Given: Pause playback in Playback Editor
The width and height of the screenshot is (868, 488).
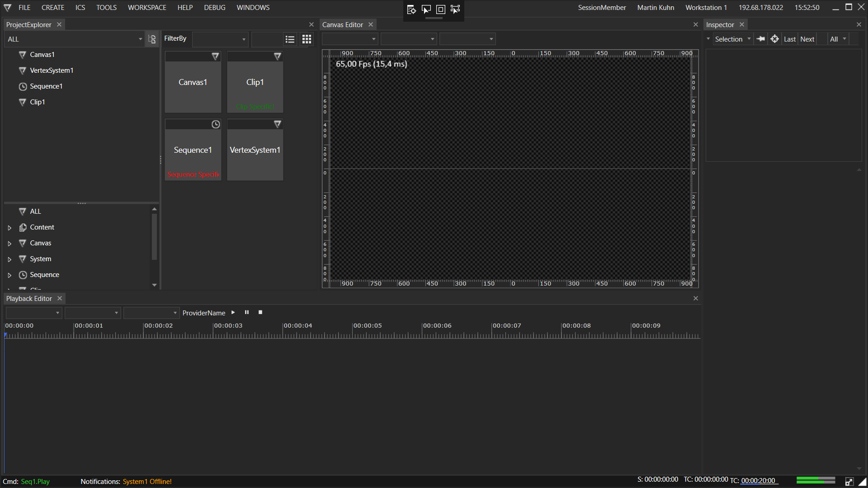Looking at the screenshot, I should [247, 312].
